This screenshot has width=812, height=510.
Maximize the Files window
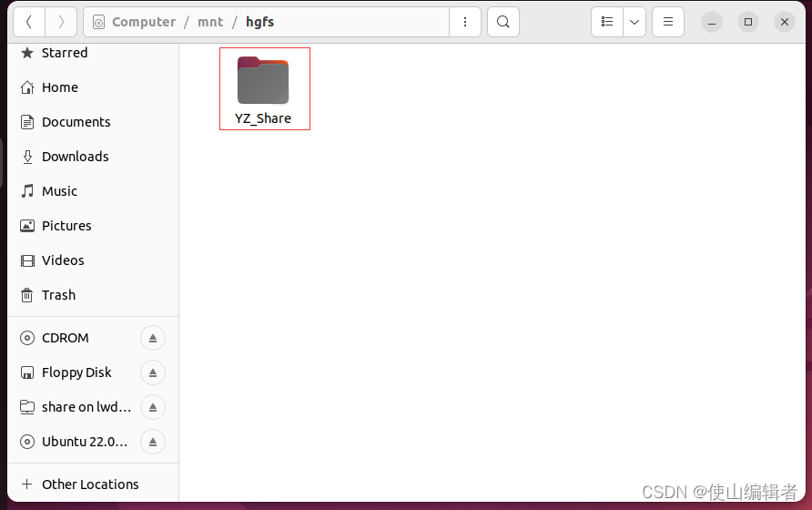(x=747, y=22)
